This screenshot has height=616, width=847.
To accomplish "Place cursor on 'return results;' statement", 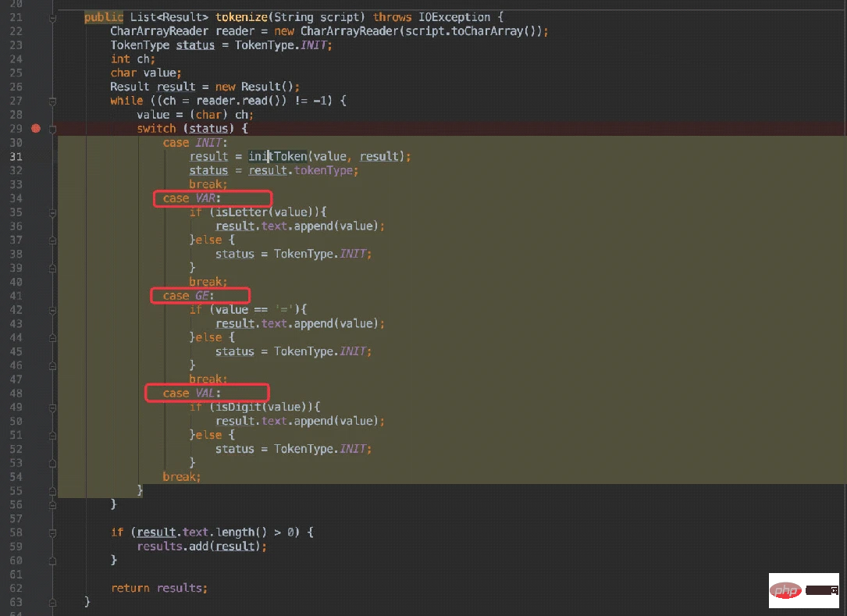I will tap(159, 588).
